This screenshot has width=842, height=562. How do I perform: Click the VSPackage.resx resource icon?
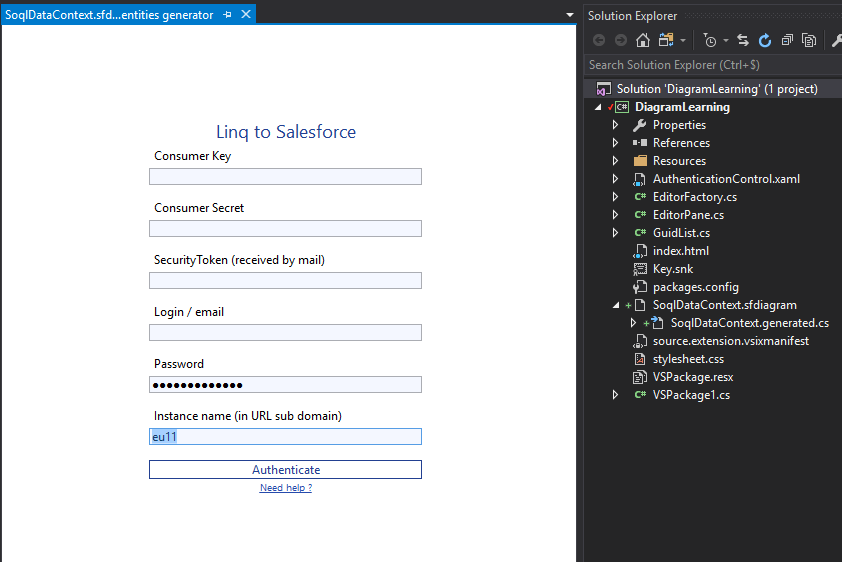[640, 377]
